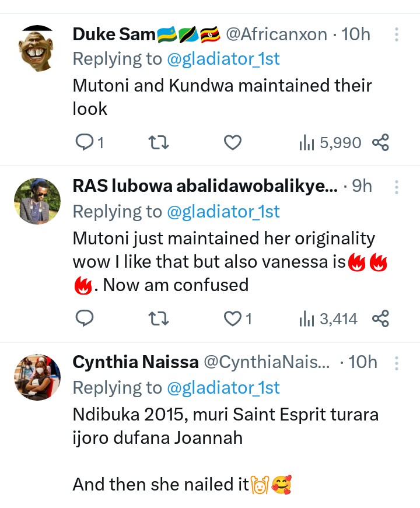The height and width of the screenshot is (508, 420).
Task: Share RAS lubowa's tweet
Action: (x=380, y=318)
